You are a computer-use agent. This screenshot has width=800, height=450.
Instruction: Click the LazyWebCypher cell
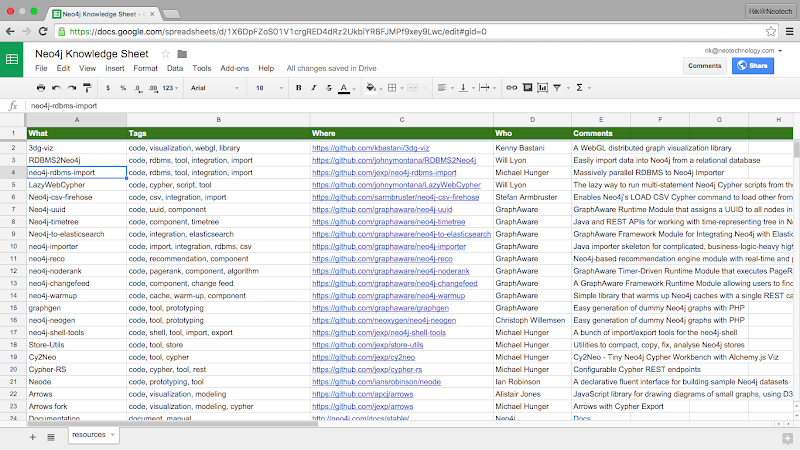(77, 185)
